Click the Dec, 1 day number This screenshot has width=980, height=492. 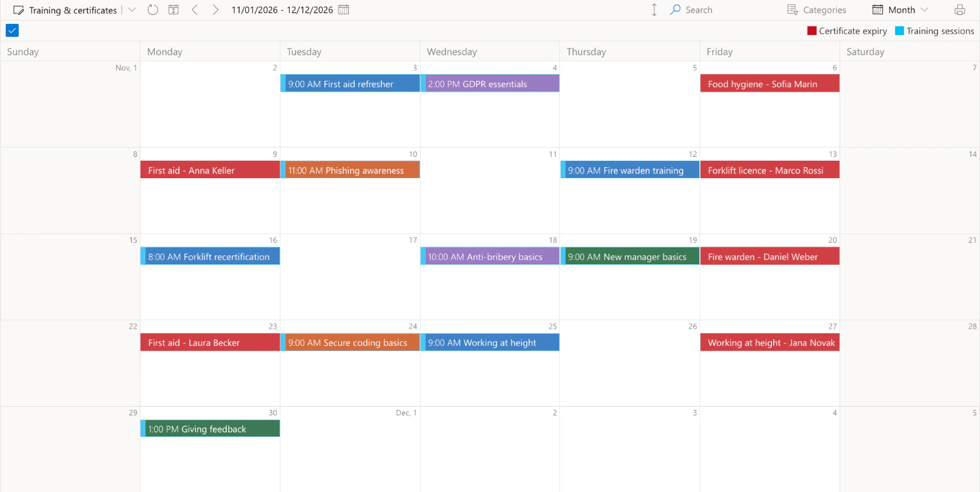(x=406, y=412)
